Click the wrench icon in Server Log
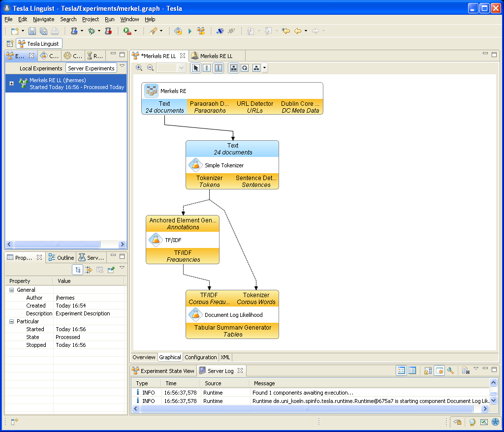Screen dimensions: 504x432 tap(450, 370)
